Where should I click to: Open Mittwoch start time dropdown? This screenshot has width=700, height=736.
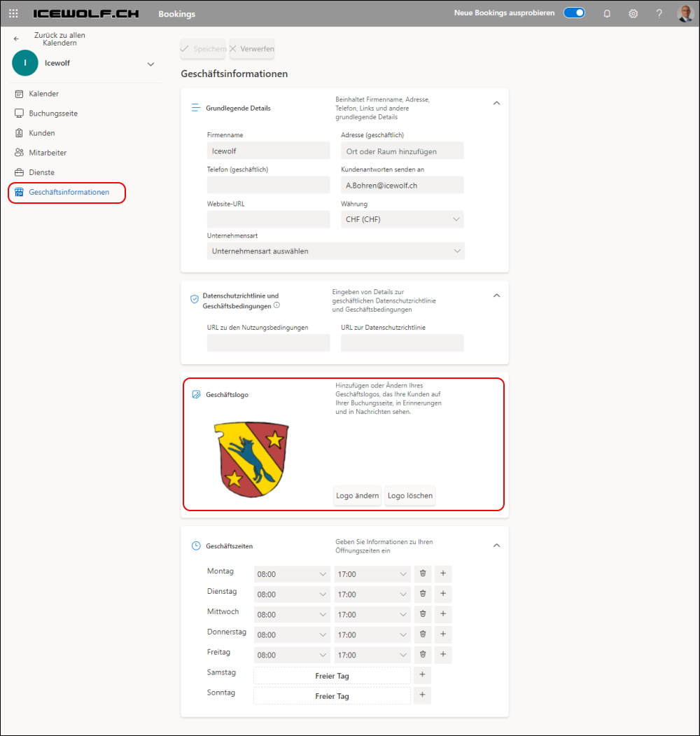click(x=292, y=614)
